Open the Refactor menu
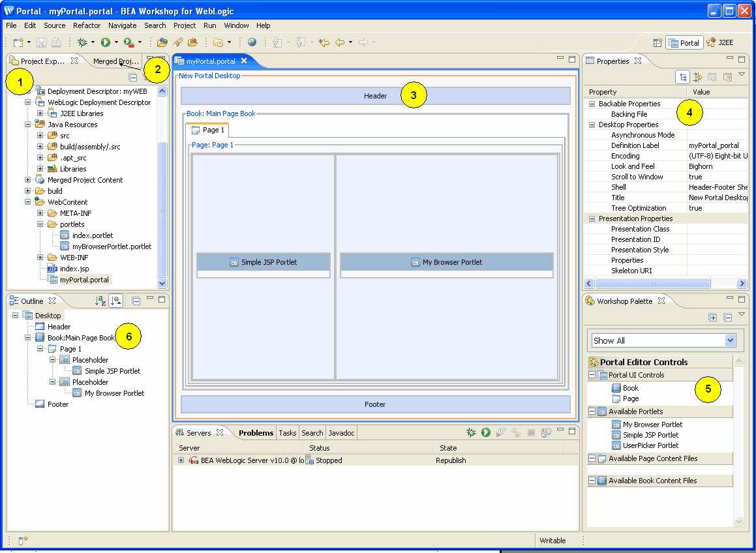 [87, 25]
